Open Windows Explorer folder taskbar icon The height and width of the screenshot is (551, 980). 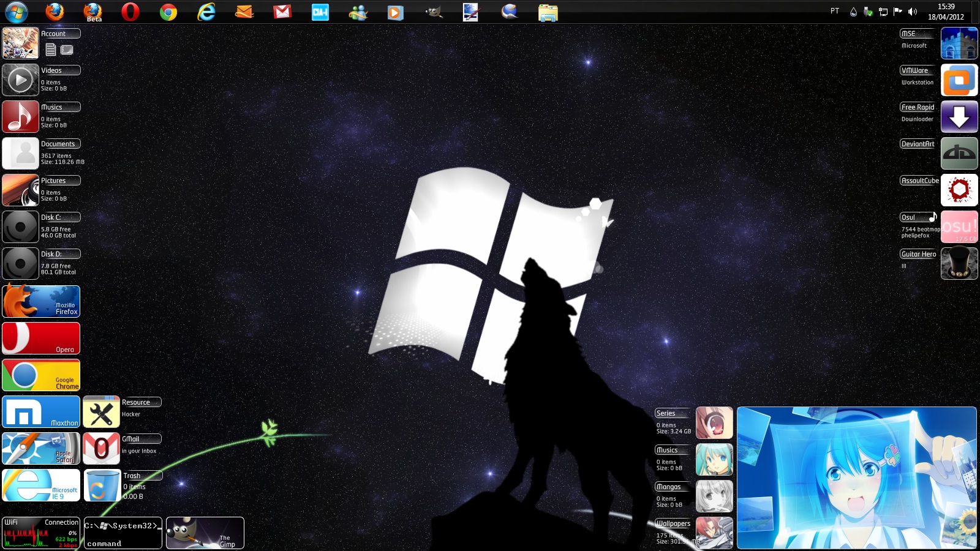pyautogui.click(x=548, y=12)
